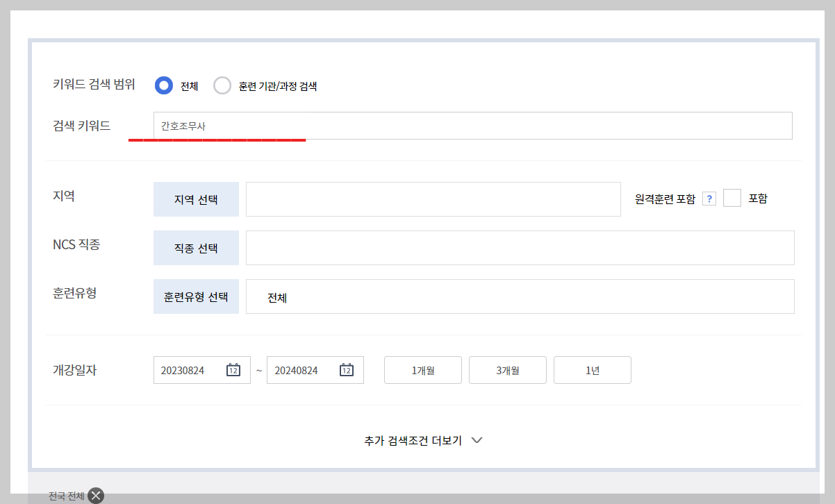Open the 훈련유형 dropdown showing 전체
Image resolution: width=835 pixels, height=504 pixels.
click(520, 296)
